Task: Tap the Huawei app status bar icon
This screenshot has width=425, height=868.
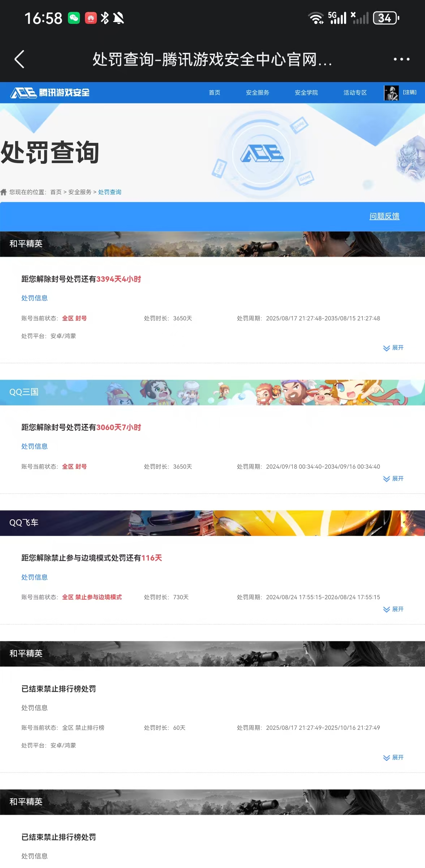Action: tap(91, 18)
